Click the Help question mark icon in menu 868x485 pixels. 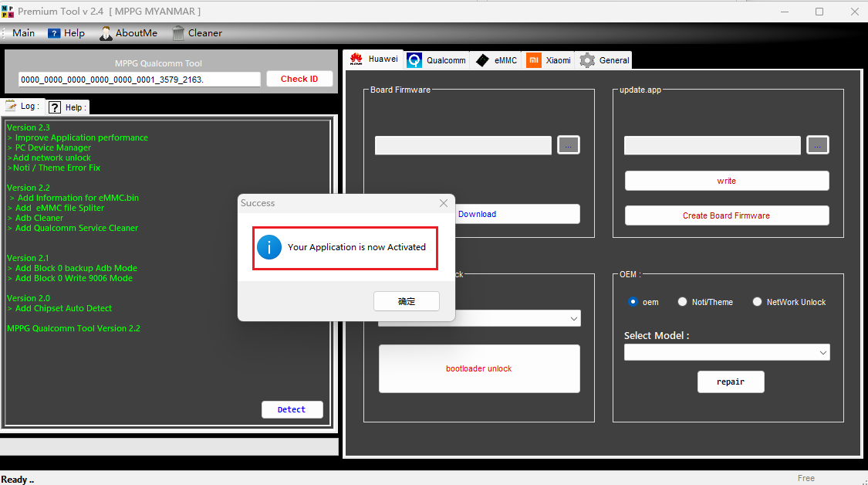click(x=54, y=33)
